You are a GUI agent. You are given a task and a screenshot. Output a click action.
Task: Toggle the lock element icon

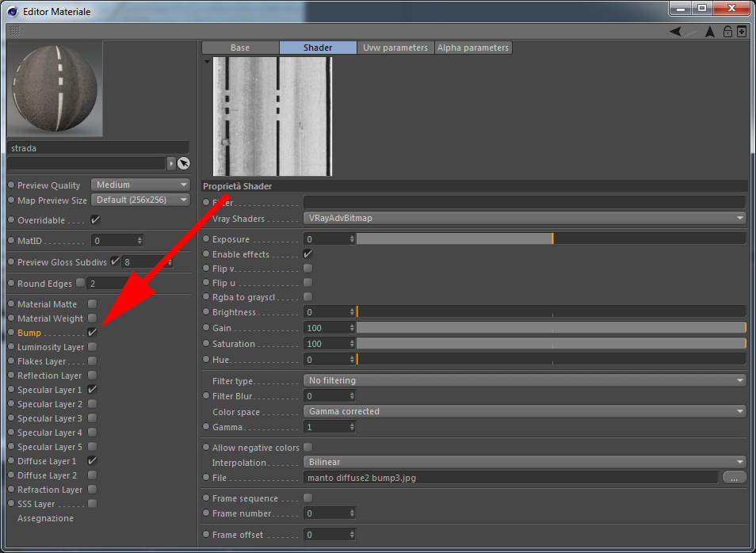[727, 32]
